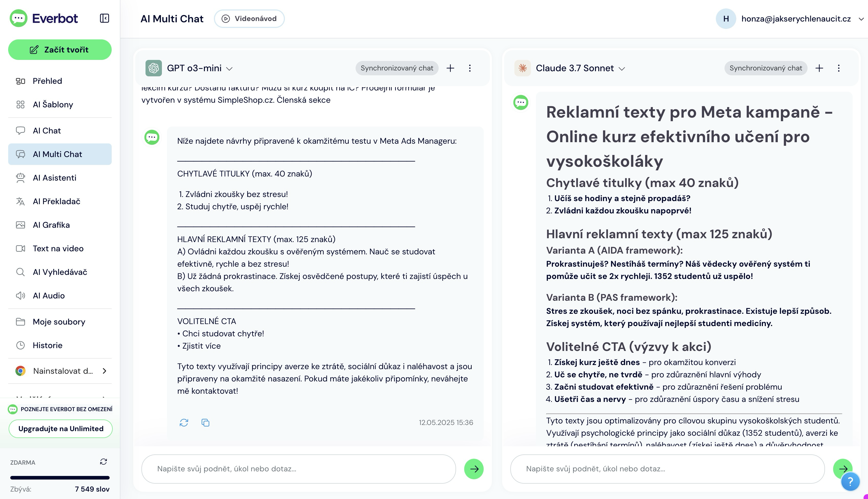Screen dimensions: 868x499
Task: Click the AI Grafika image icon
Action: (20, 225)
